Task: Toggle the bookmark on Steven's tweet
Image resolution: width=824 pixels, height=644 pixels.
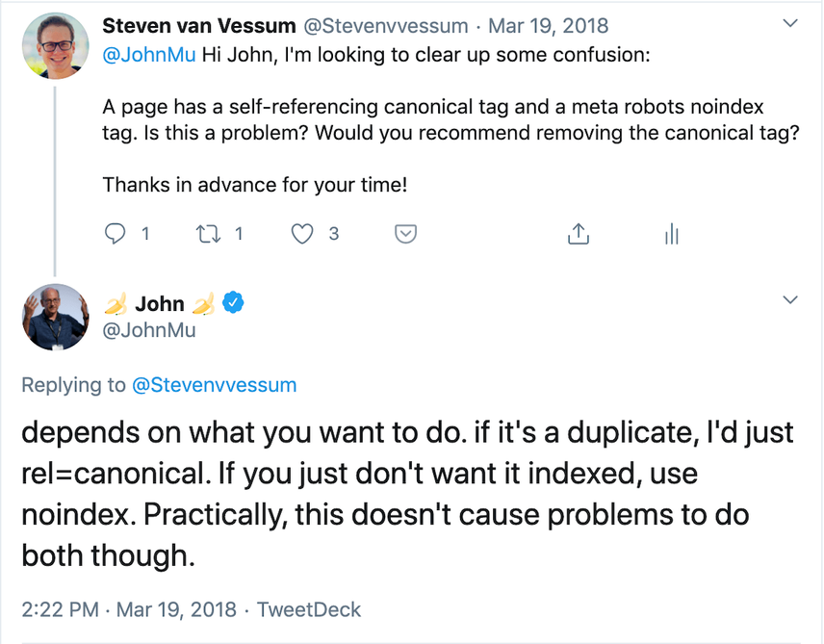Action: [405, 233]
